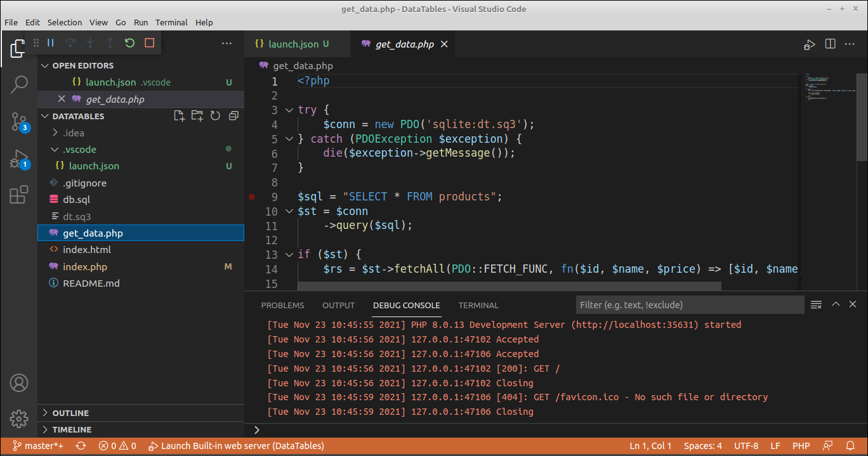
Task: Expand the .idea folder
Action: pos(73,133)
